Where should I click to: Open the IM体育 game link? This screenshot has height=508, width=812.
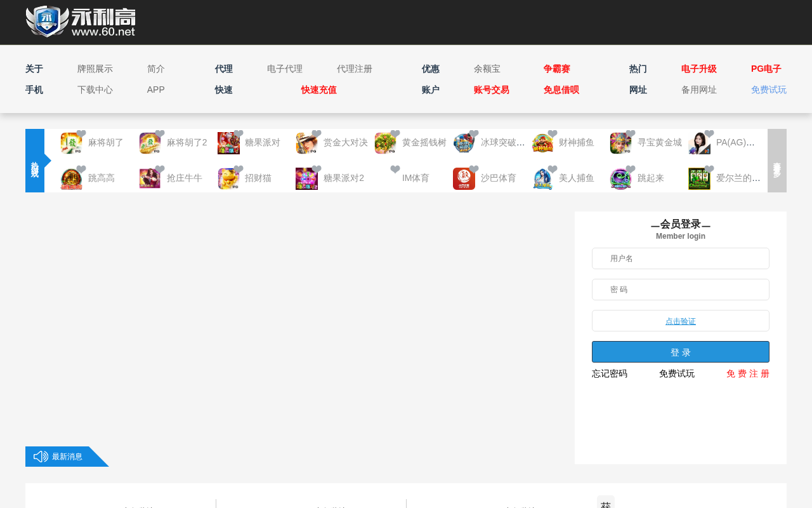click(x=416, y=178)
